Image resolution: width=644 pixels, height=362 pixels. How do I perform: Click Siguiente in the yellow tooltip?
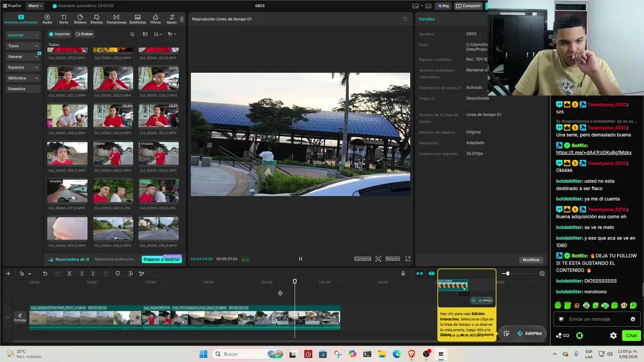point(486,334)
